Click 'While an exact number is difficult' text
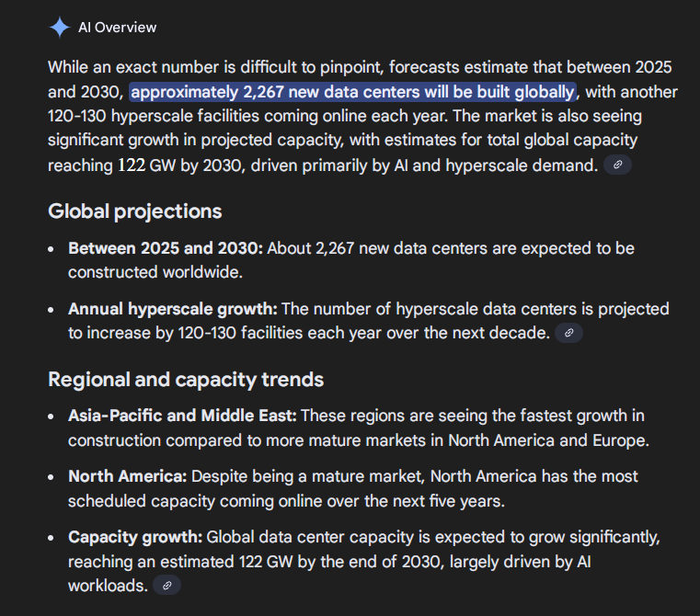The image size is (700, 616). pos(172,67)
